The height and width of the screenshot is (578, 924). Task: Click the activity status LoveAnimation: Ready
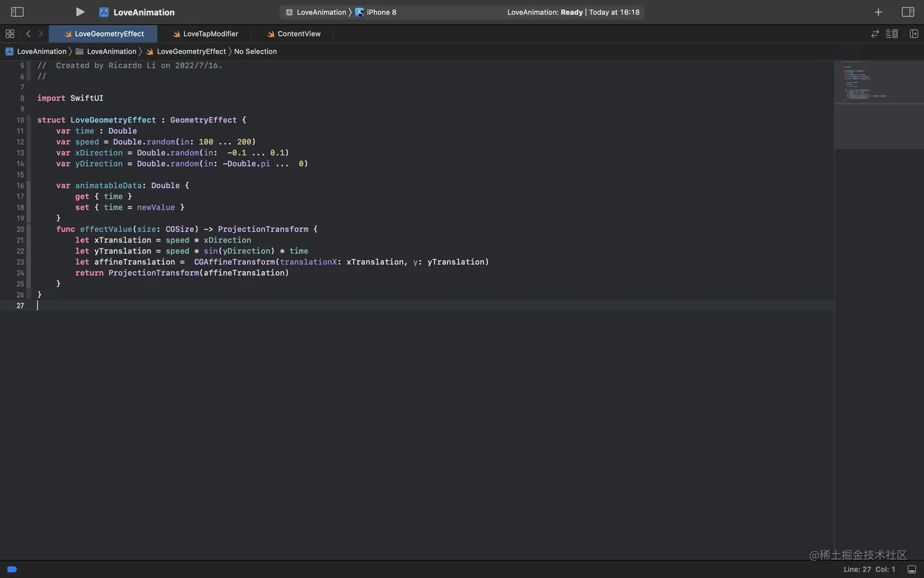pos(573,12)
